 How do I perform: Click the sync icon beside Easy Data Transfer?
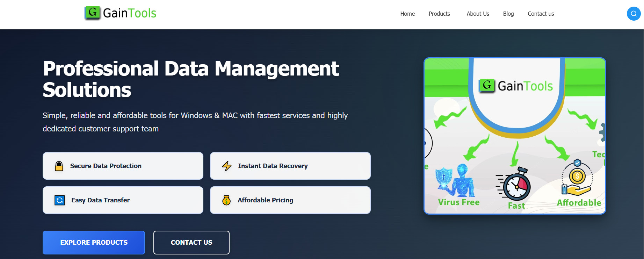pos(60,200)
